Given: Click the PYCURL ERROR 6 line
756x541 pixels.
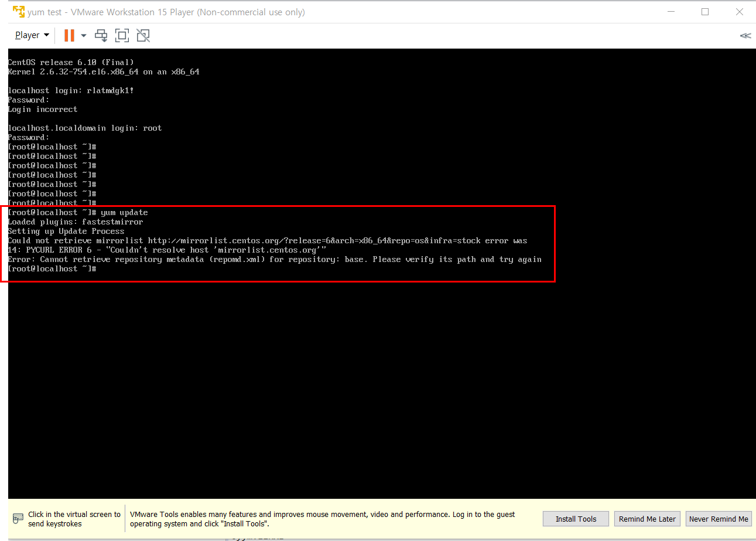Looking at the screenshot, I should point(167,250).
